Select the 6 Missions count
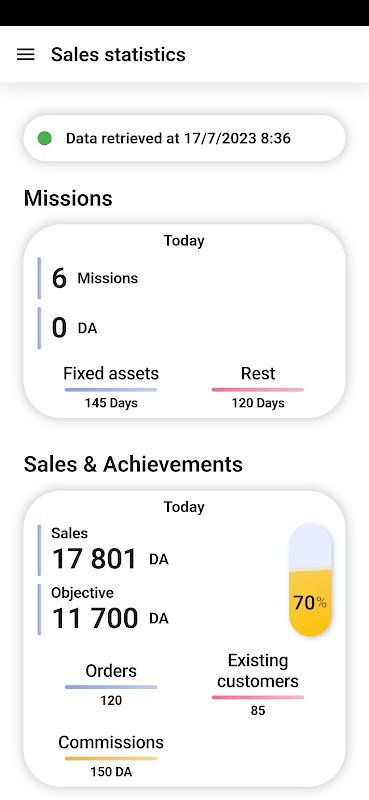 95,279
